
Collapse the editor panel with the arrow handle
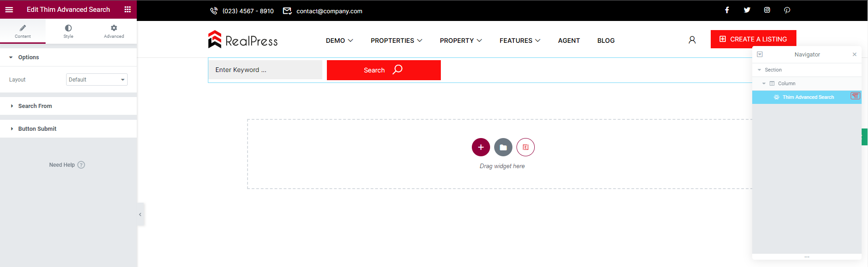coord(140,214)
